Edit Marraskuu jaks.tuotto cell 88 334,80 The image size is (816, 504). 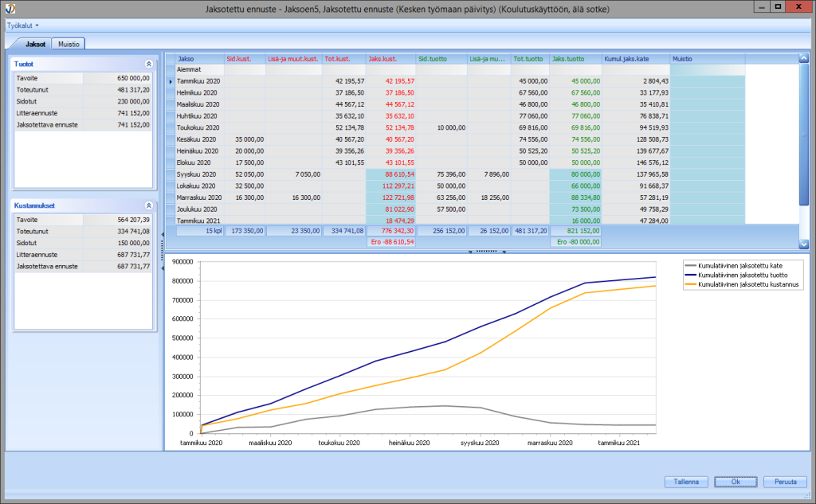tap(575, 197)
